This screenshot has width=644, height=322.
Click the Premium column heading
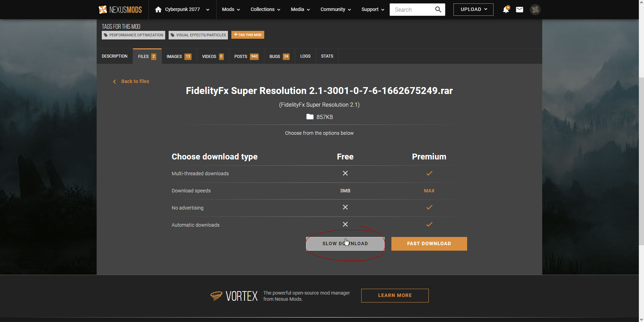tap(429, 157)
